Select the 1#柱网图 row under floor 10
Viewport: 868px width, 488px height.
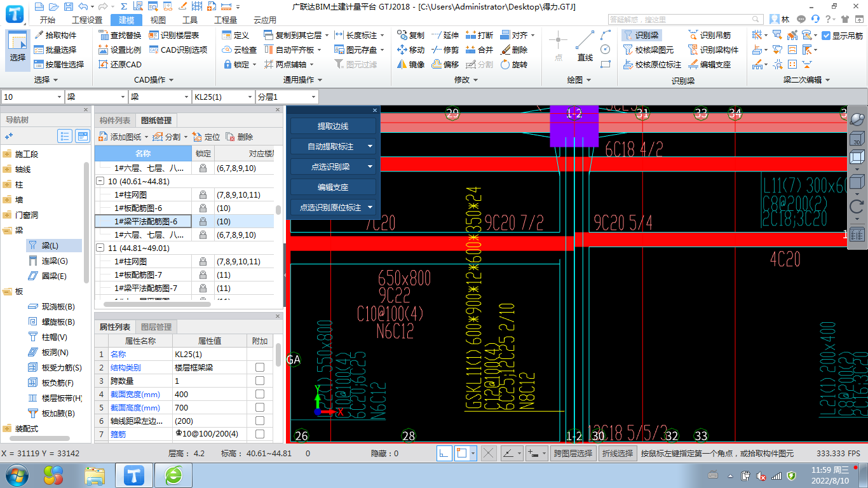click(184, 194)
